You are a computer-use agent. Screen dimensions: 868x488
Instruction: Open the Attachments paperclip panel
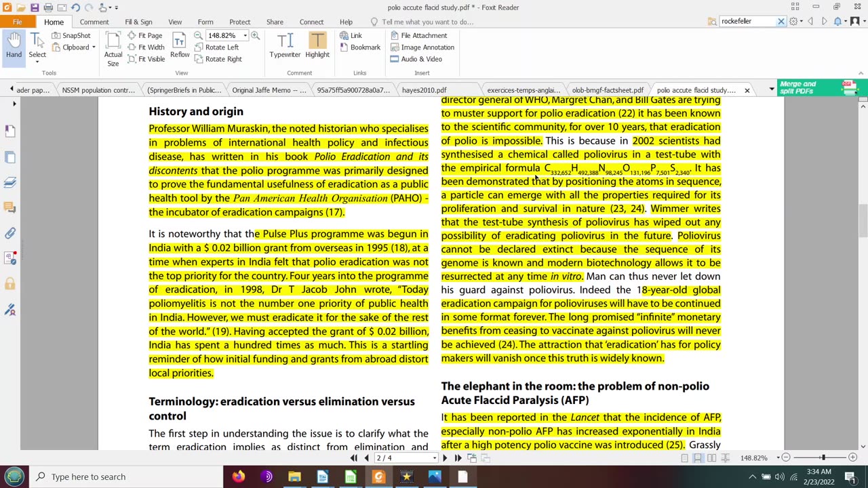pyautogui.click(x=10, y=232)
